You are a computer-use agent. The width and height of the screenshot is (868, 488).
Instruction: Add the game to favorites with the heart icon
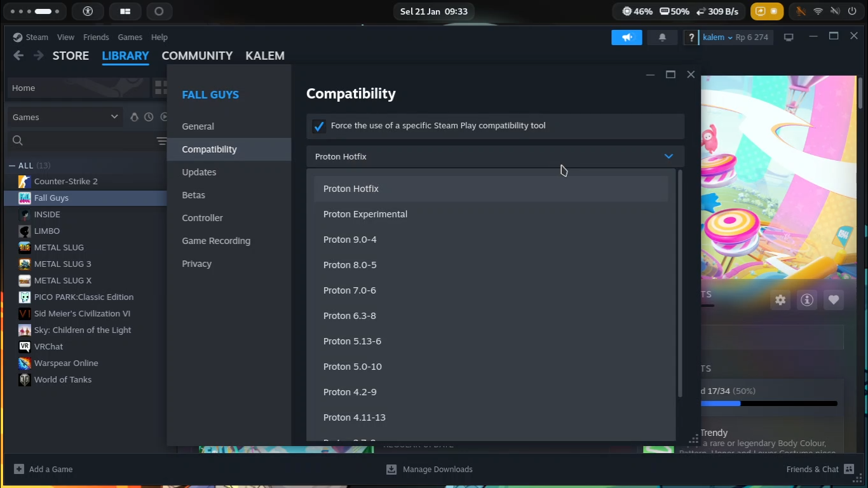834,300
